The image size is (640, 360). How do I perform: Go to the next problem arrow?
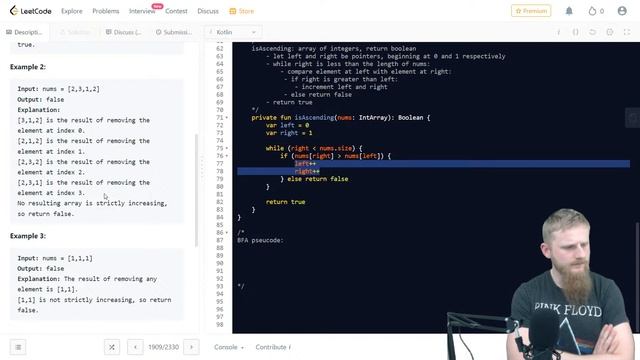click(191, 347)
